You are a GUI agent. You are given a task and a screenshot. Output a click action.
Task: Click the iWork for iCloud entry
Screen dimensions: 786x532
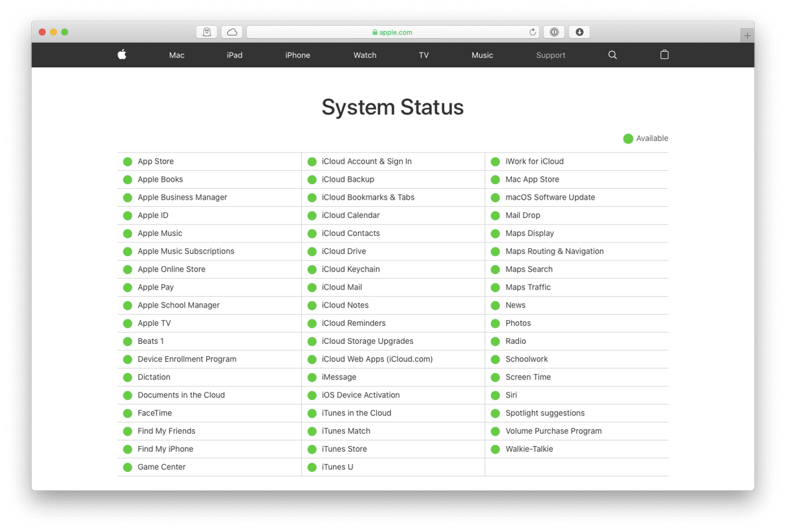click(x=535, y=162)
